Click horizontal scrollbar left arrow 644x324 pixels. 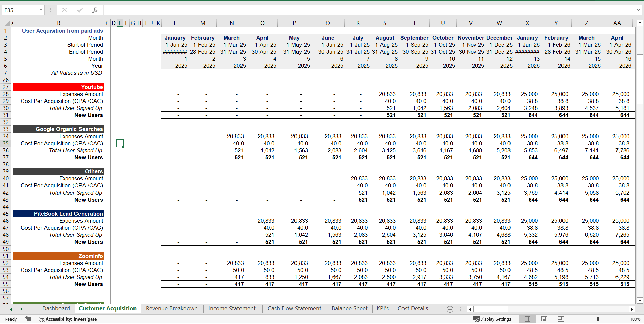[470, 309]
